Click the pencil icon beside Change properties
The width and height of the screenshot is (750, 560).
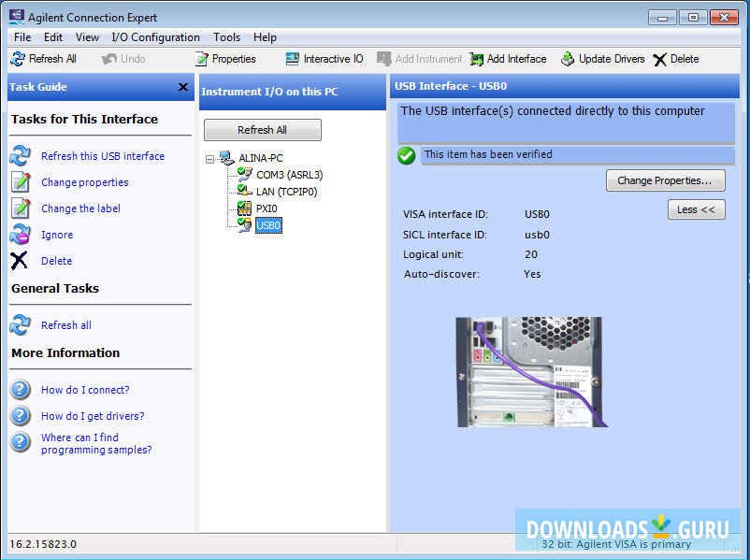21,182
